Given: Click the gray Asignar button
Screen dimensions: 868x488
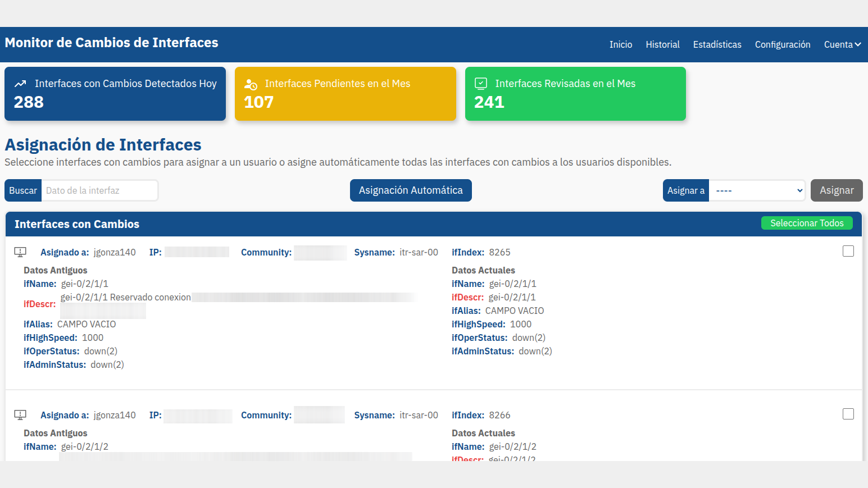Looking at the screenshot, I should coord(837,190).
